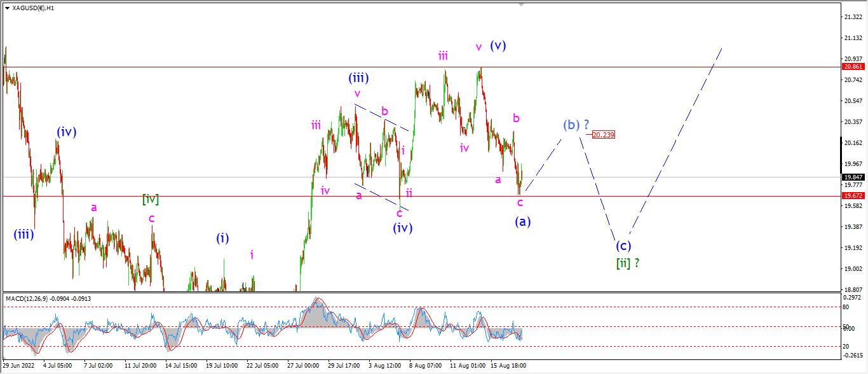This screenshot has height=374, width=868.
Task: Click the 20.239 red-bordered price label
Action: [x=603, y=135]
